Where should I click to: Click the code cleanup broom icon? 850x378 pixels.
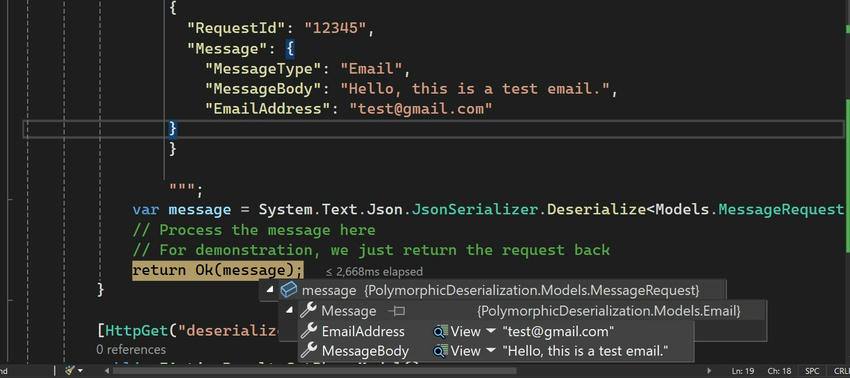(x=70, y=370)
